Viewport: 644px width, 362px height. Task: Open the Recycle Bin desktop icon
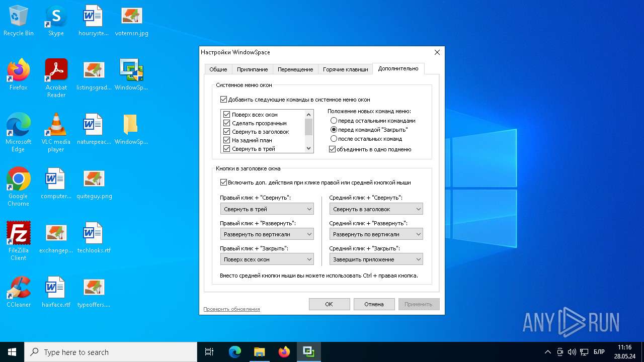coord(19,21)
